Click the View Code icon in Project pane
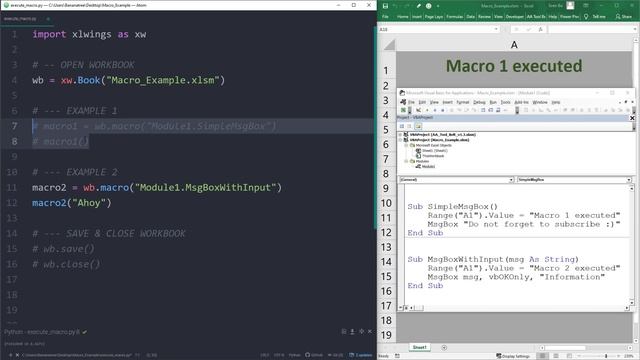 tap(402, 126)
